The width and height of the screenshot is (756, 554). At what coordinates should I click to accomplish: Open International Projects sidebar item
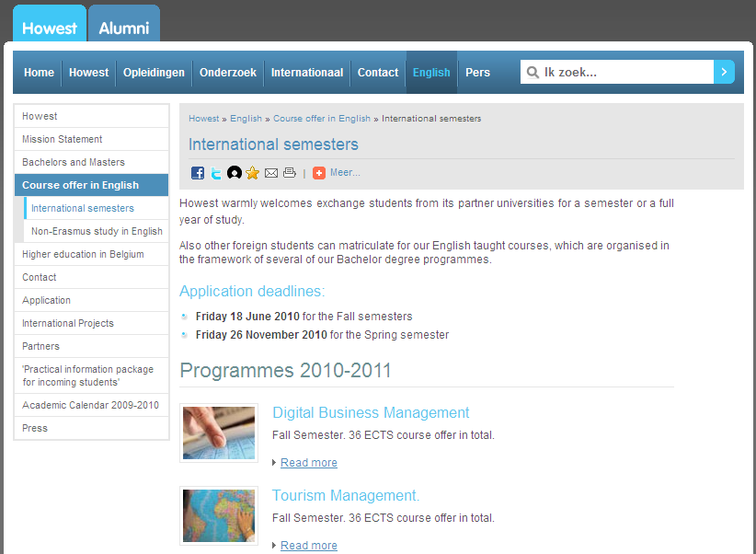92,323
